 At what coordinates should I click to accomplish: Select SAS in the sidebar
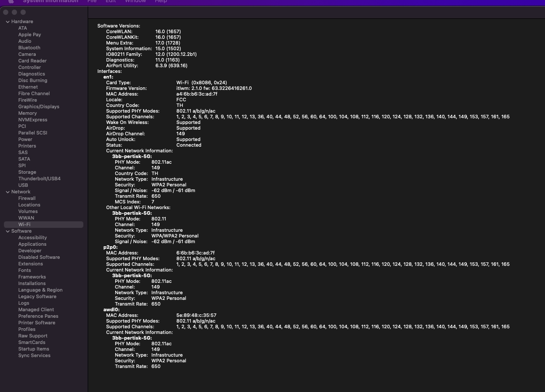23,152
